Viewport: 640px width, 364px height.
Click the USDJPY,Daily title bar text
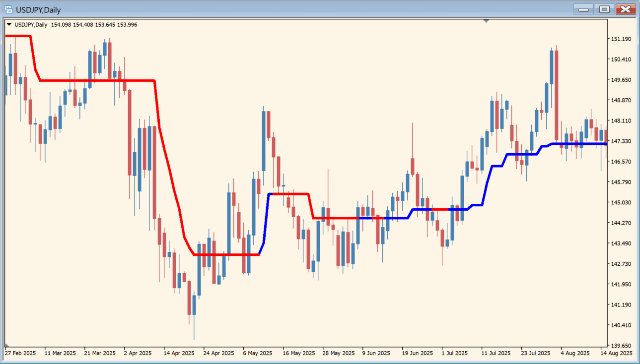point(39,9)
